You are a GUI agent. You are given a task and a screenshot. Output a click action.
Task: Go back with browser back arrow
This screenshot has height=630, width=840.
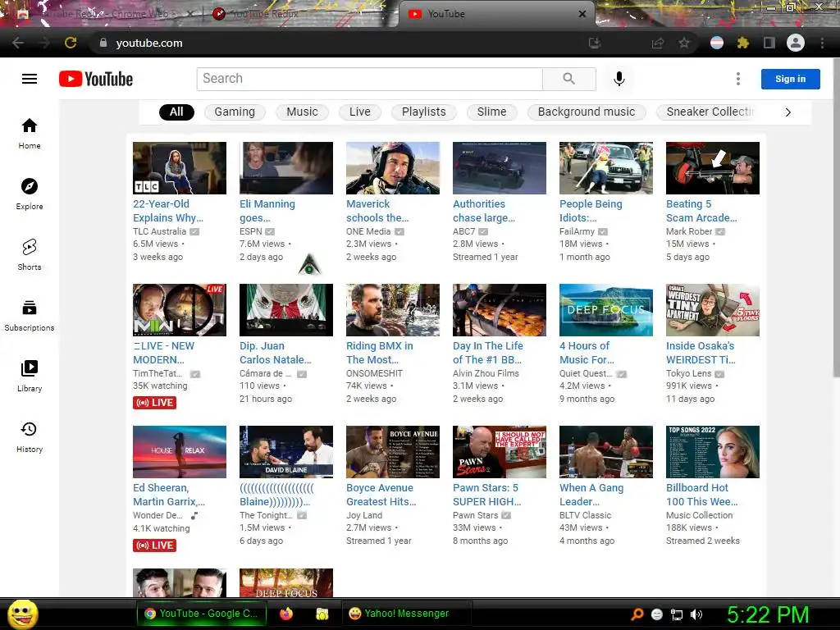(18, 43)
